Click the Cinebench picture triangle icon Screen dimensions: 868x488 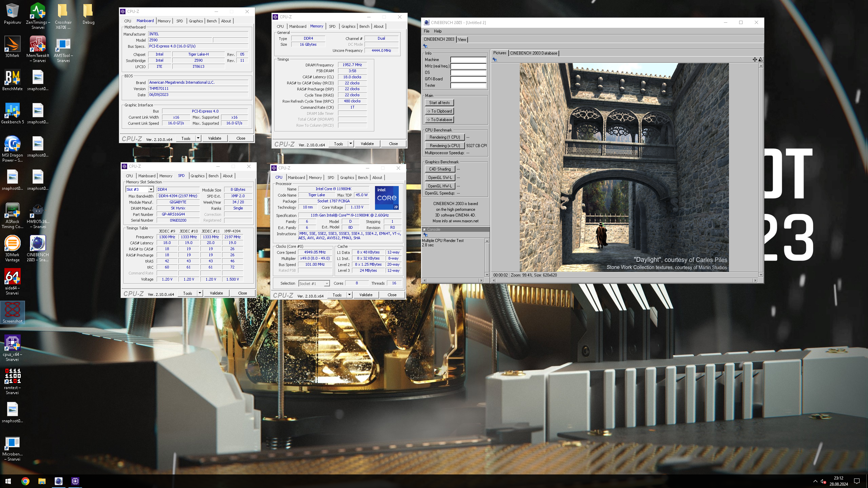(x=761, y=60)
